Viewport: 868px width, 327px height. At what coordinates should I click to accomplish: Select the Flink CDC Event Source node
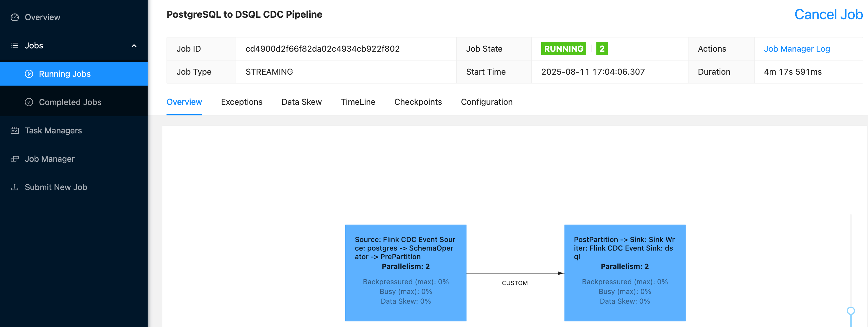[x=406, y=273]
